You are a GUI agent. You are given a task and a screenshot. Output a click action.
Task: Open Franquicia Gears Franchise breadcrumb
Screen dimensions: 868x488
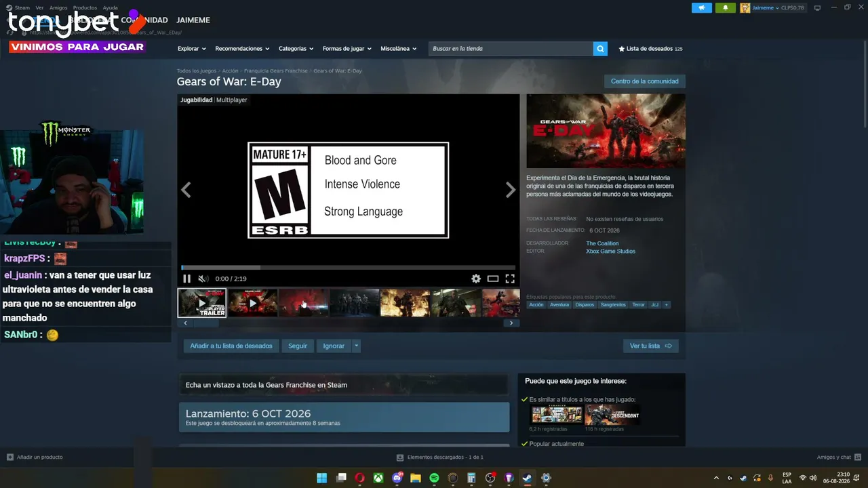(x=276, y=71)
